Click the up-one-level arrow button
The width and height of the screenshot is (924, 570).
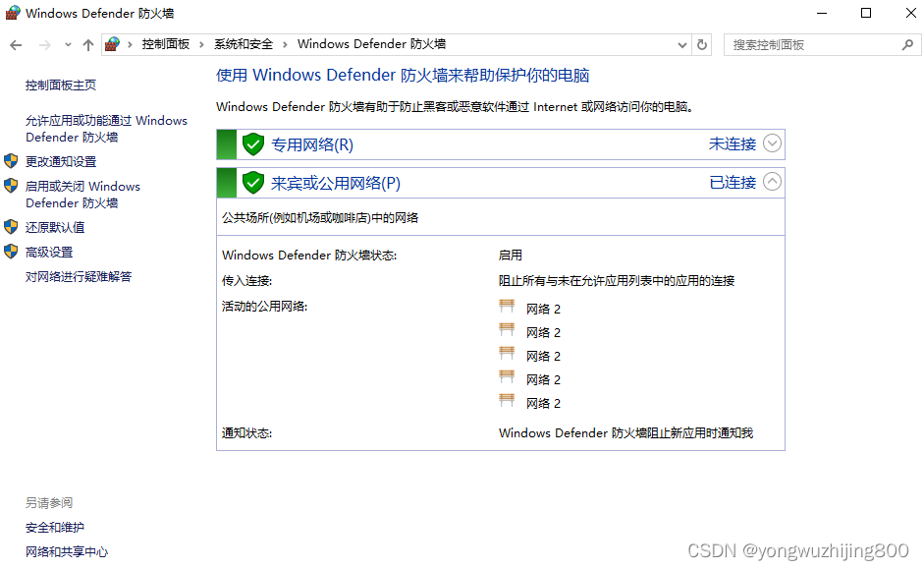[x=88, y=45]
